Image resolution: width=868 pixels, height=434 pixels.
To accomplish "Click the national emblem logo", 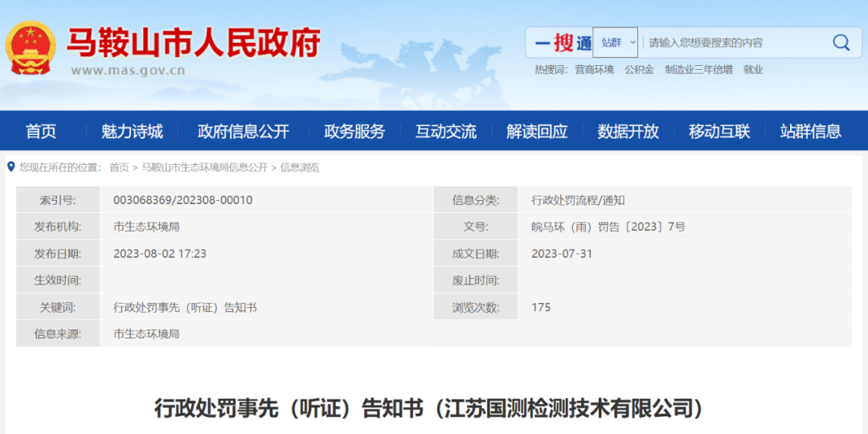I will pyautogui.click(x=31, y=48).
